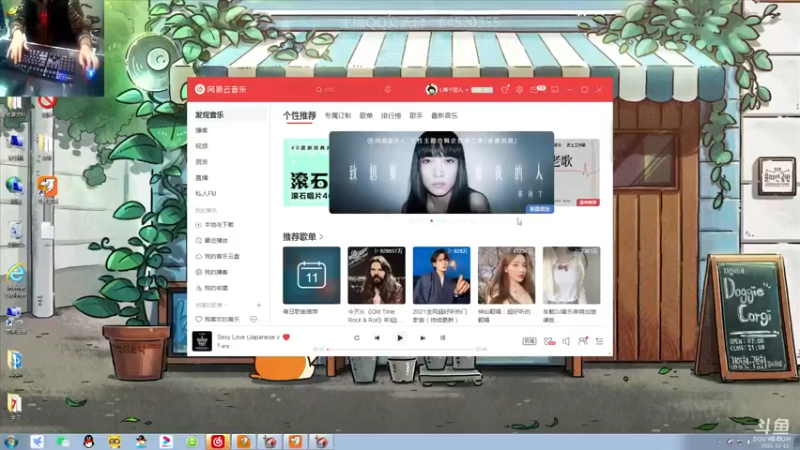Click the T-ara artist name

coord(223,346)
